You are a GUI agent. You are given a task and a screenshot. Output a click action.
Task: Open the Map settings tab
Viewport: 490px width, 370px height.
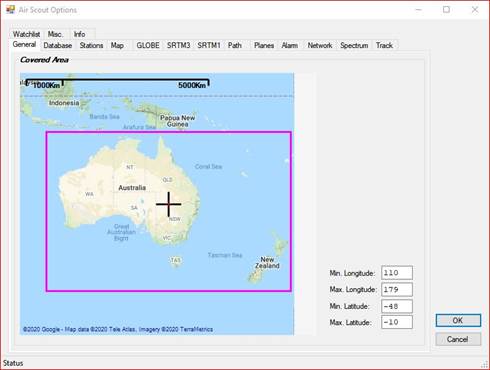point(117,45)
